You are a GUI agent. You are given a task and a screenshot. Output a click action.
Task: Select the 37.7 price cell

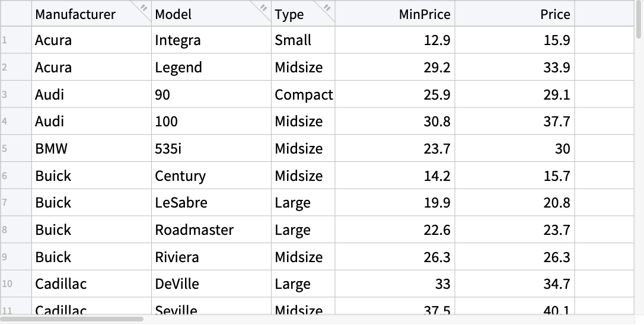tap(515, 121)
